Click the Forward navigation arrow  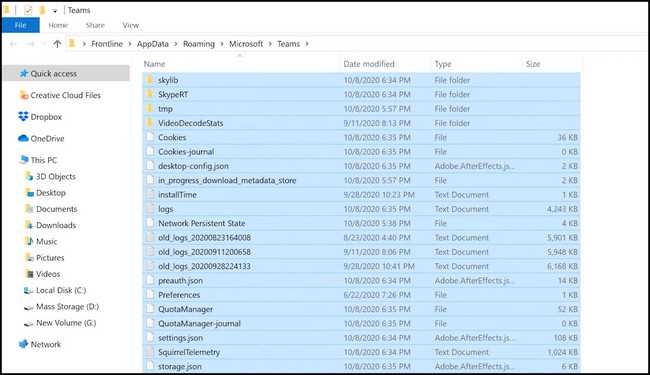[x=31, y=44]
